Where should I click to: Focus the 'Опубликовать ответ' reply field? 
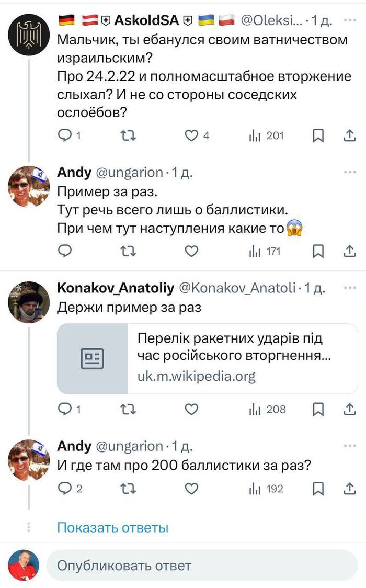(202, 566)
